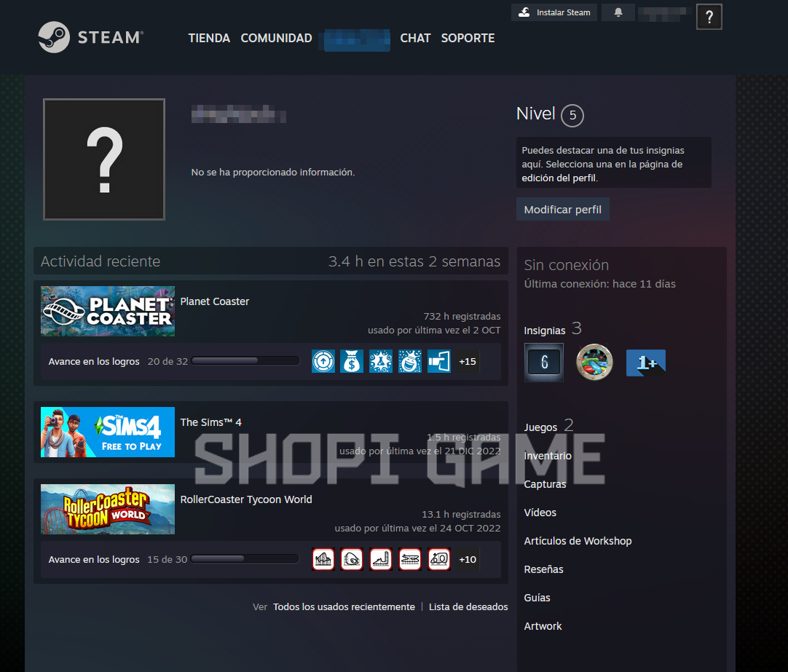788x672 pixels.
Task: Open the second RollerCoaster Tycoon World achievement icon
Action: (352, 559)
